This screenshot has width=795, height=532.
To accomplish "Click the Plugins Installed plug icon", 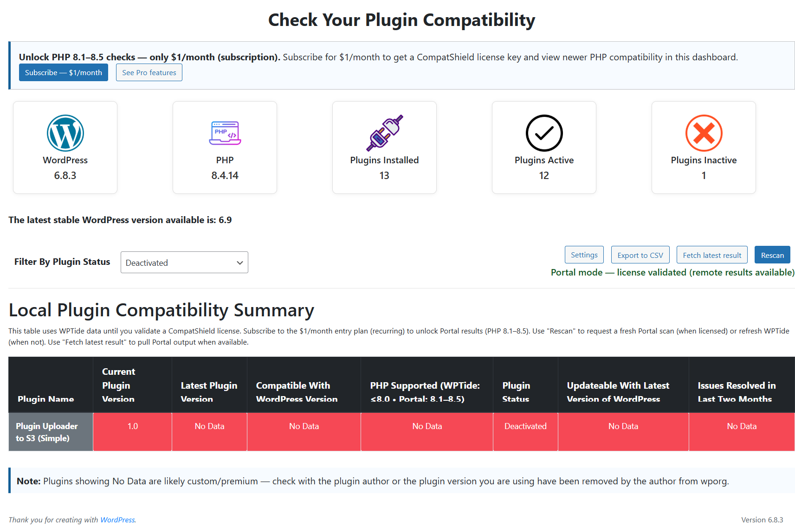I will pos(385,133).
